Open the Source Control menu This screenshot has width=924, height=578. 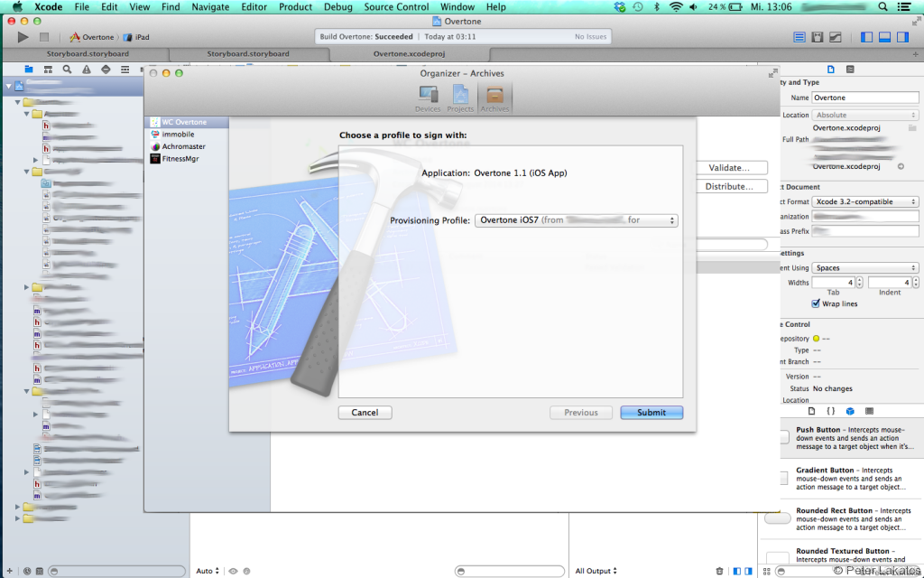(x=396, y=7)
